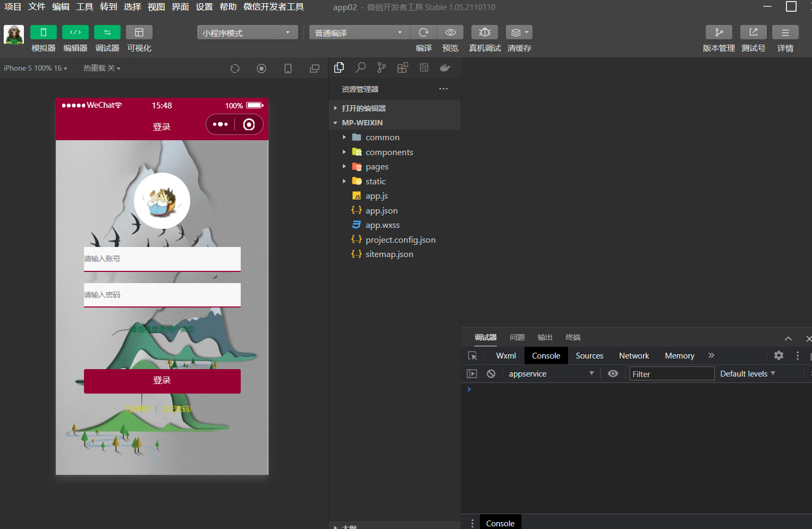Open devtools settings gear
812x529 pixels.
pos(779,355)
